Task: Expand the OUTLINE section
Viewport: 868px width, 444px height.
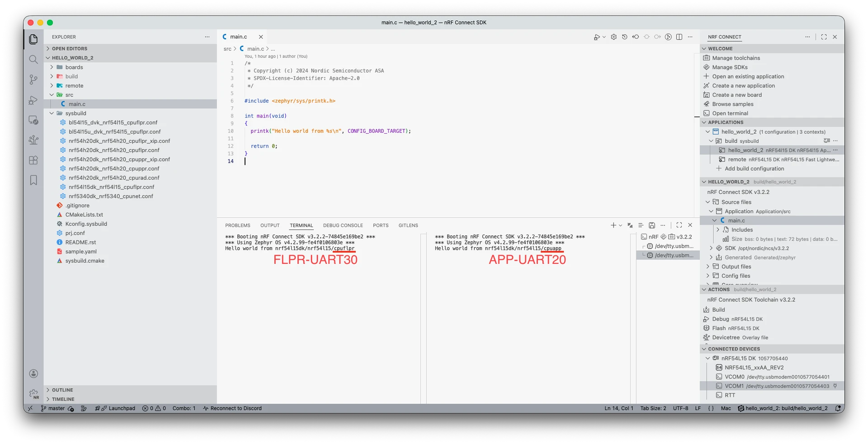Action: point(62,390)
